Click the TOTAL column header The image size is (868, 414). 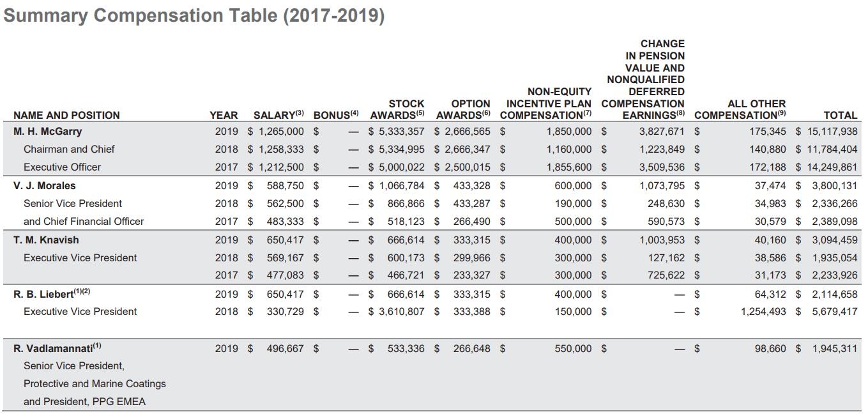coord(840,115)
